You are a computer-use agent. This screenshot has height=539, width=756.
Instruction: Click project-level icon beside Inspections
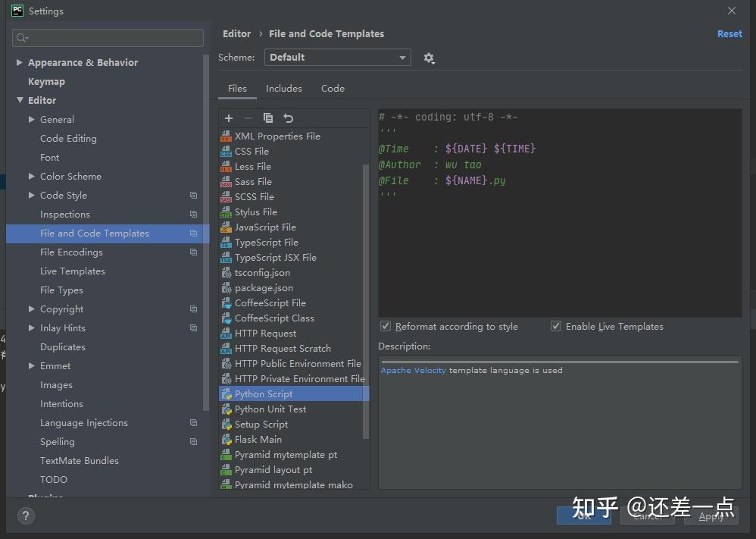coord(193,215)
